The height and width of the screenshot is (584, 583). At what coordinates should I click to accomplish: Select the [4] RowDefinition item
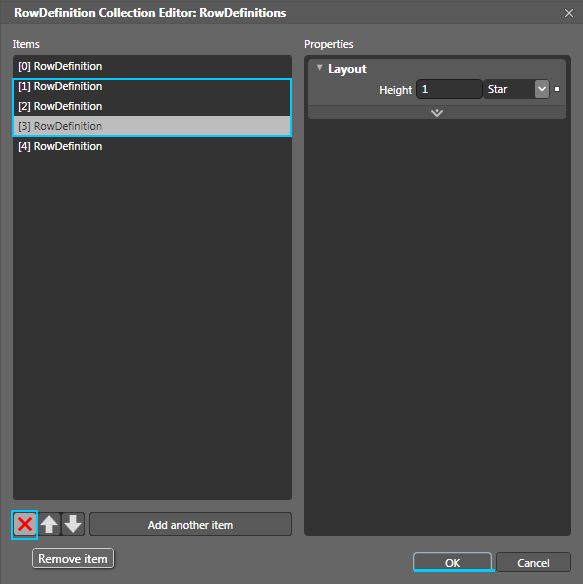tap(152, 146)
